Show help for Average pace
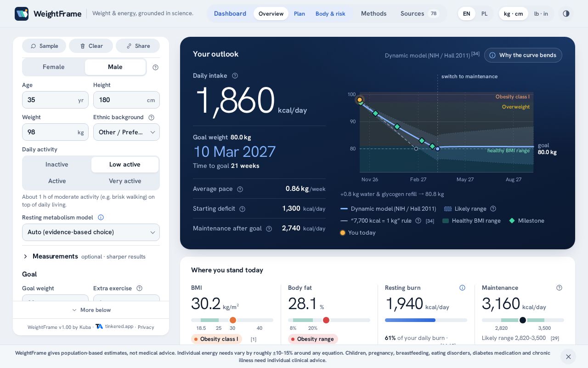The width and height of the screenshot is (588, 368). click(x=240, y=189)
